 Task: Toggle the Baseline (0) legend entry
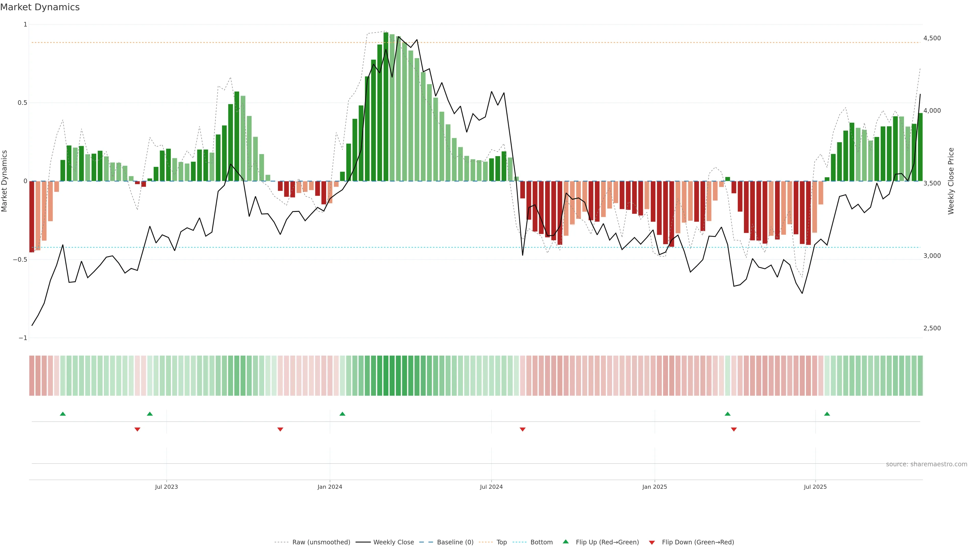(x=455, y=542)
